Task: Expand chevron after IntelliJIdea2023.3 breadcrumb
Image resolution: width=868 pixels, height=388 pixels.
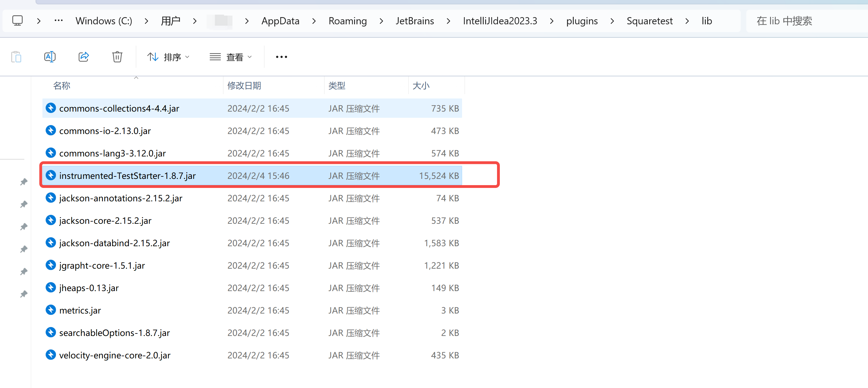Action: pyautogui.click(x=552, y=21)
